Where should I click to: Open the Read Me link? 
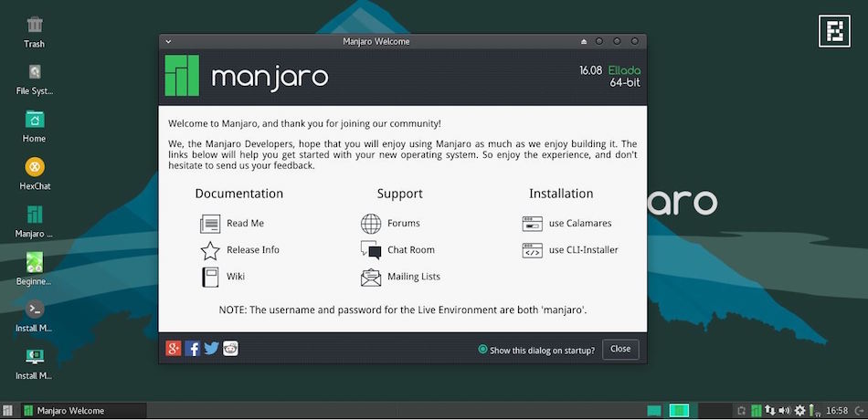coord(245,224)
